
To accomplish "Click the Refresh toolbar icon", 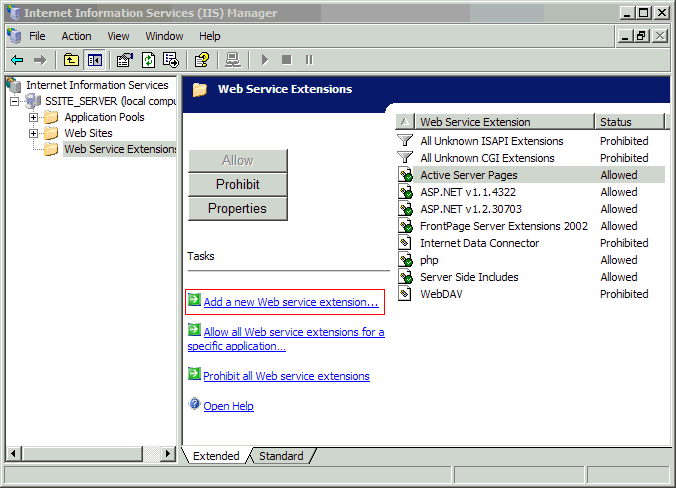I will 148,60.
